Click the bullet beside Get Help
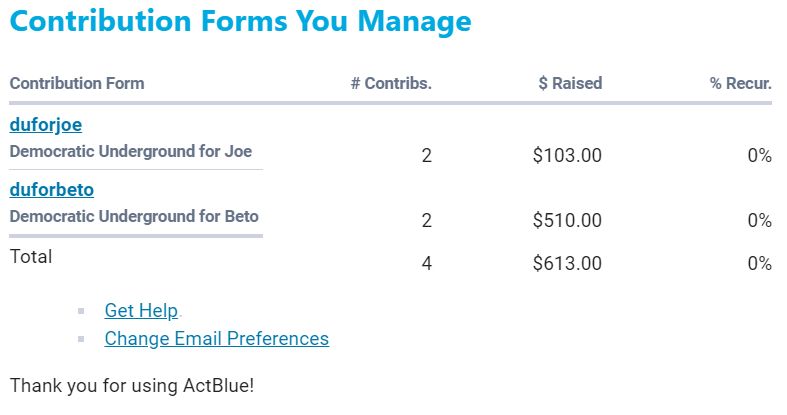The width and height of the screenshot is (787, 415). click(82, 312)
